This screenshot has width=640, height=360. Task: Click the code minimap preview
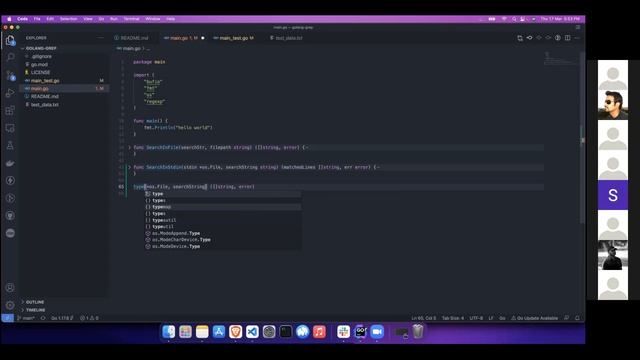[x=561, y=59]
